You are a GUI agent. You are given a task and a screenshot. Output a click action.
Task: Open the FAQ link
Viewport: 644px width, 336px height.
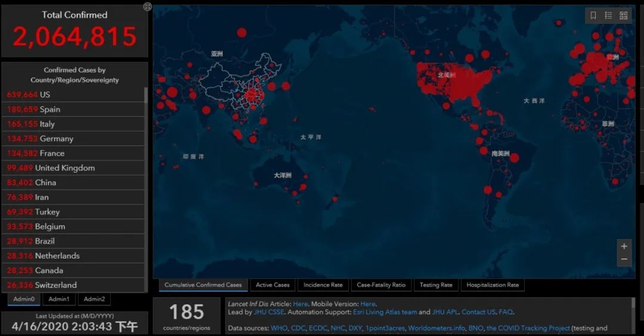point(506,312)
